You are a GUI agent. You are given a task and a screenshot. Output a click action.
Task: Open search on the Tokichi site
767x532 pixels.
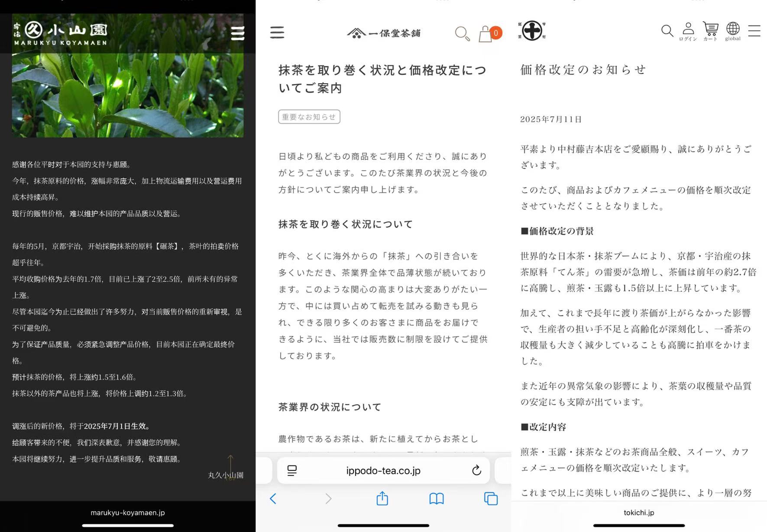tap(667, 31)
